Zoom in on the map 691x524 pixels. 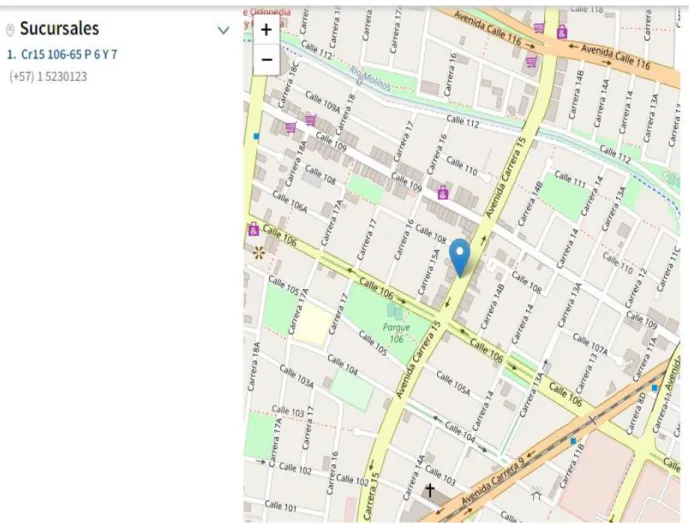point(266,30)
